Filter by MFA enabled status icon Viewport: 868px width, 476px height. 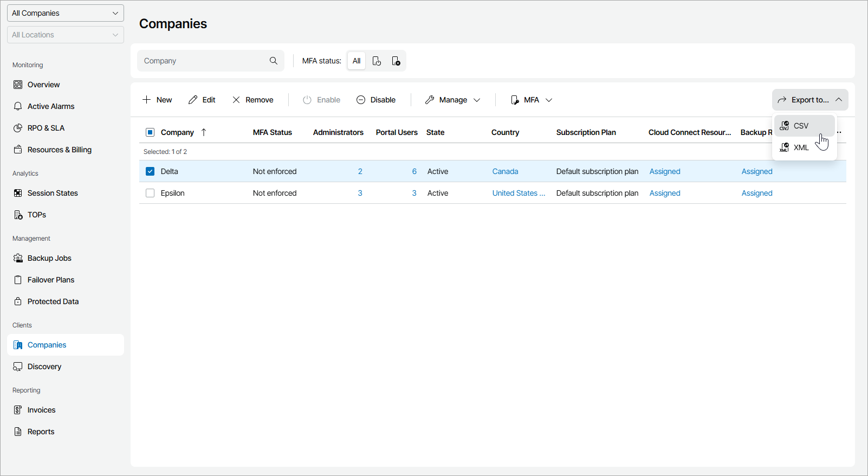tap(377, 61)
